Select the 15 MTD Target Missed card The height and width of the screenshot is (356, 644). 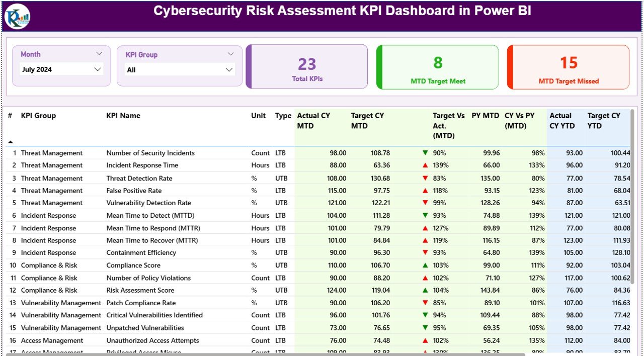click(568, 67)
